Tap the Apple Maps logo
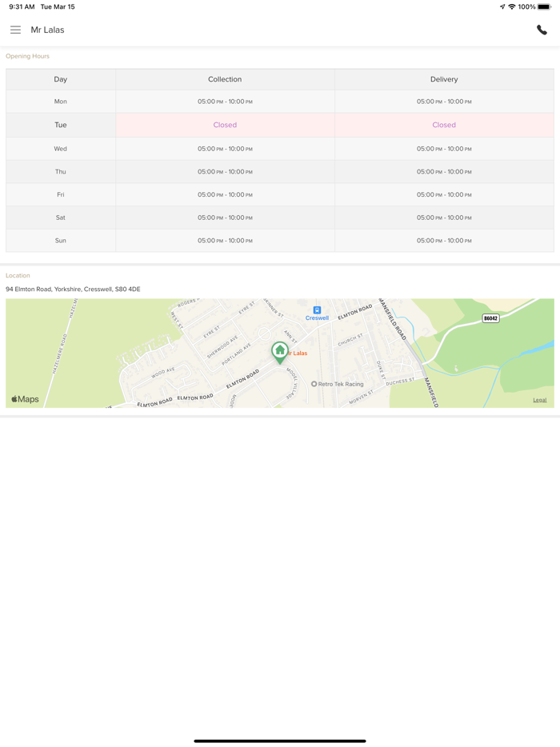 25,399
